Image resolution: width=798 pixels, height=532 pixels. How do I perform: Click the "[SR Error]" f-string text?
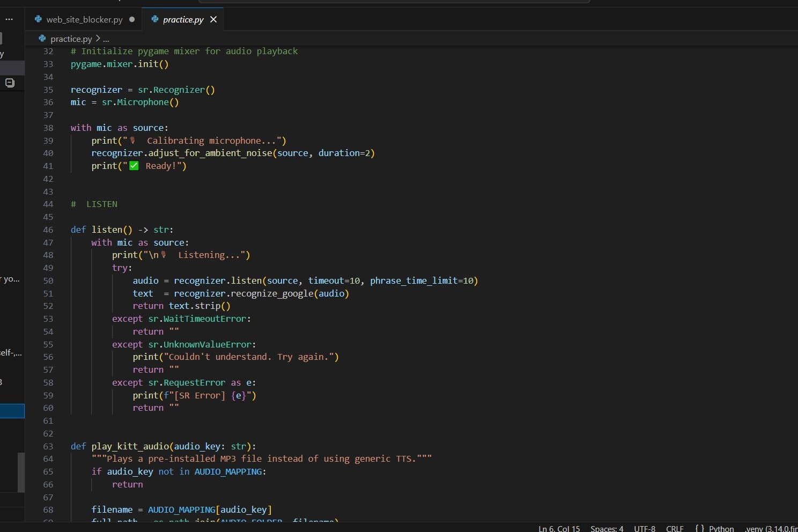(200, 395)
